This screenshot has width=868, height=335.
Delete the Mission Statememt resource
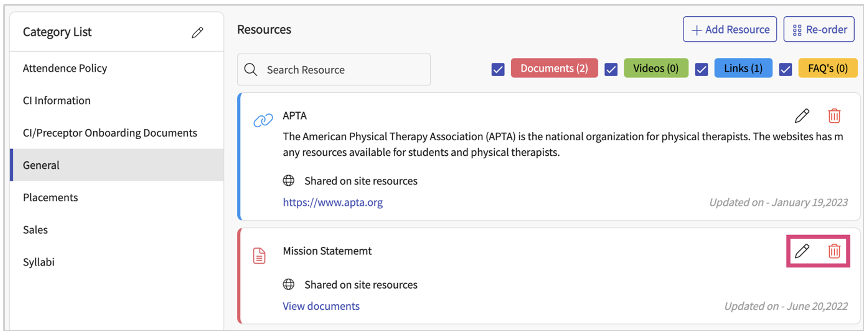pyautogui.click(x=834, y=251)
